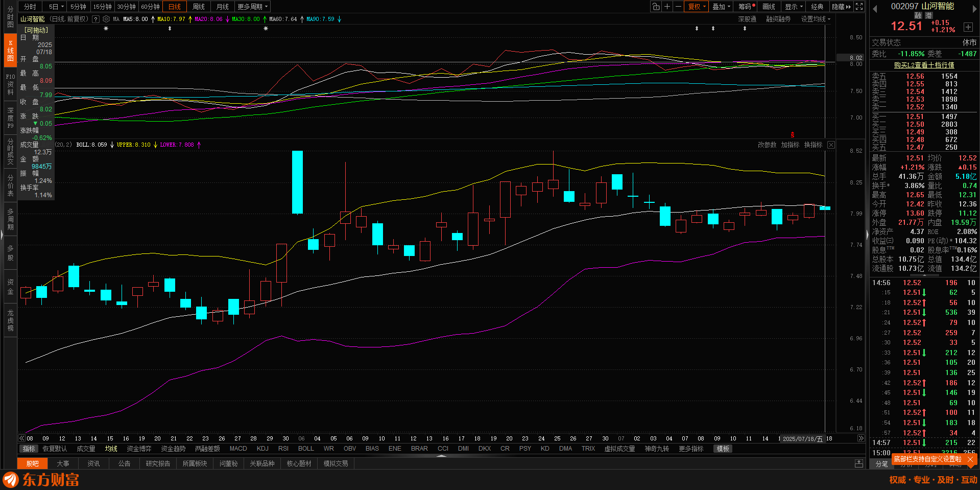Open MA settings gear icon
This screenshot has width=980, height=490.
point(106,19)
